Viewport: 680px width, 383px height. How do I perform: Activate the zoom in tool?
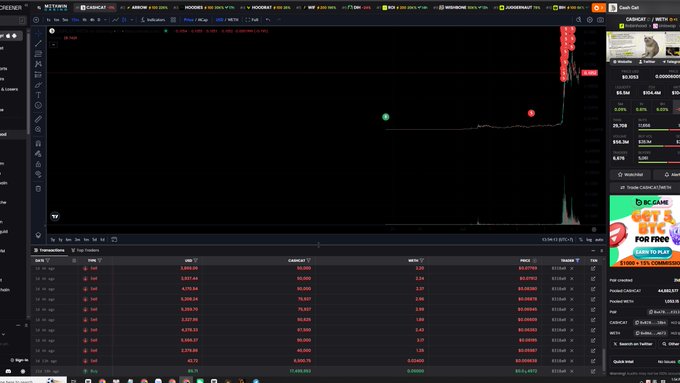coord(38,129)
